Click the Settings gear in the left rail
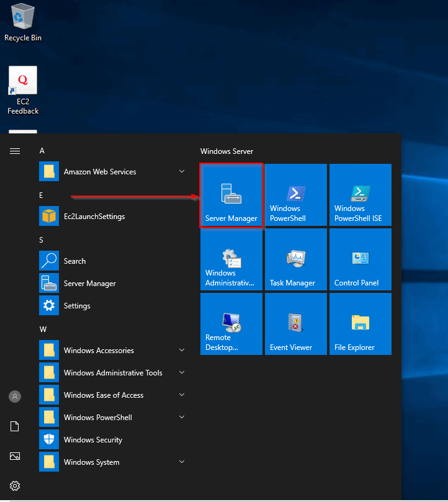The image size is (448, 502). coord(15,485)
